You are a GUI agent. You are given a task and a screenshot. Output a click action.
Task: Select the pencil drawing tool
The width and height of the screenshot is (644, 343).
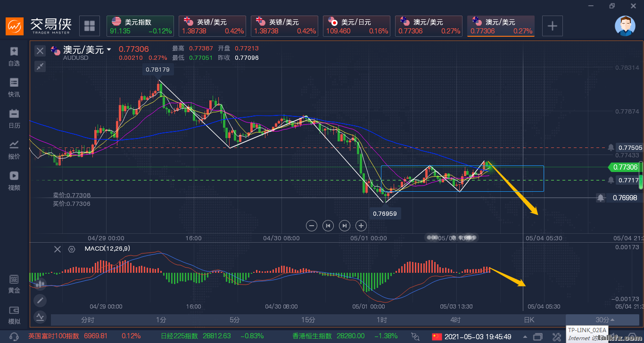click(x=40, y=300)
